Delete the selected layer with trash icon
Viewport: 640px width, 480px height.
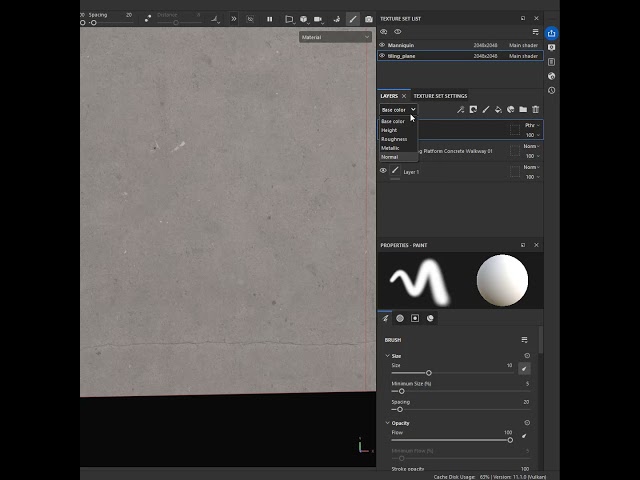click(x=536, y=109)
